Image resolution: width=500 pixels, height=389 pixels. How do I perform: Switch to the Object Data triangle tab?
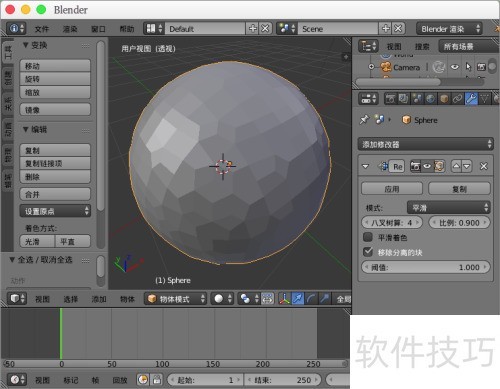(484, 99)
